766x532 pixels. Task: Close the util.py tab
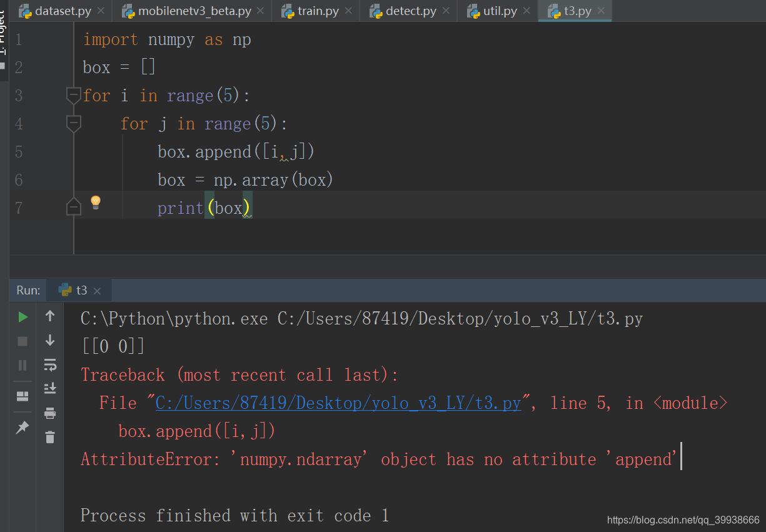pyautogui.click(x=527, y=11)
